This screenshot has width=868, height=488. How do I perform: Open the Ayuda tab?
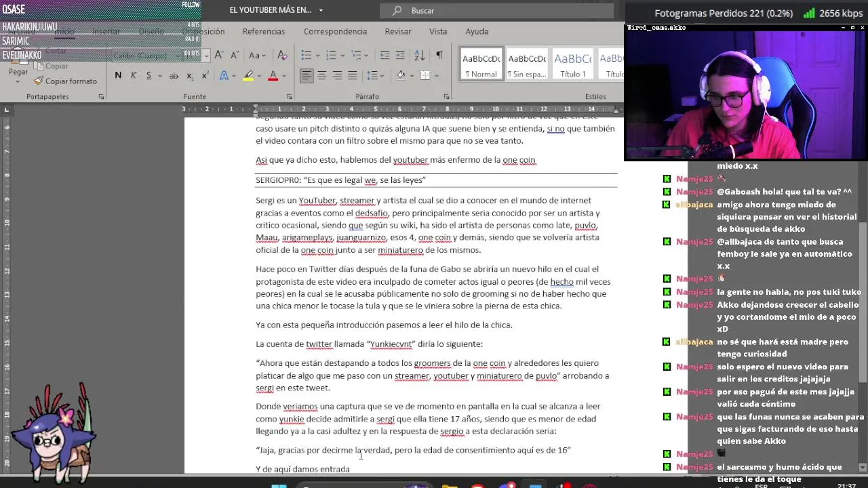pyautogui.click(x=477, y=31)
